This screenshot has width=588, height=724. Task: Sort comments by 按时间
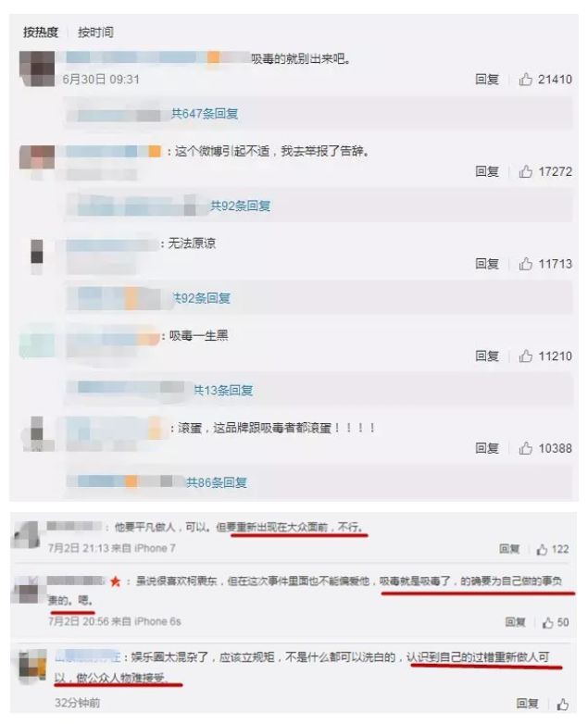pos(95,32)
